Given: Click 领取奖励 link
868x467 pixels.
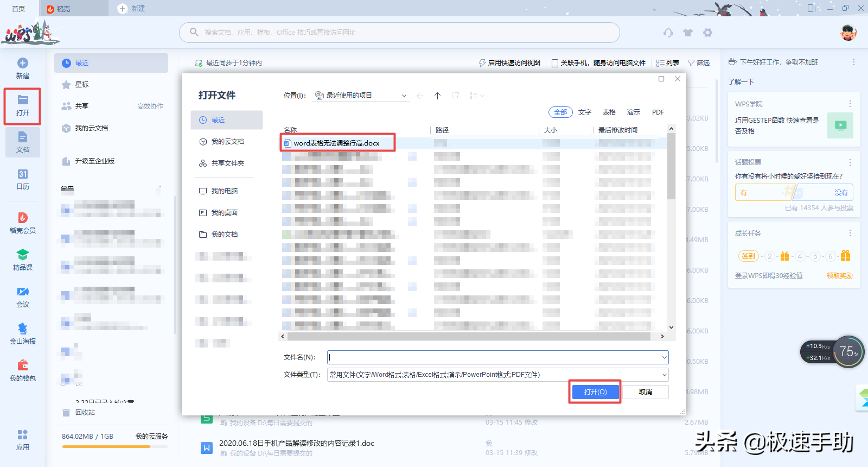Looking at the screenshot, I should (840, 276).
